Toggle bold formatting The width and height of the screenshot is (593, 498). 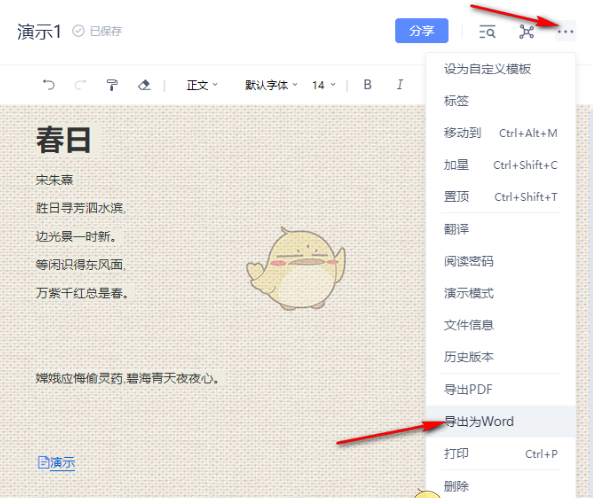367,84
